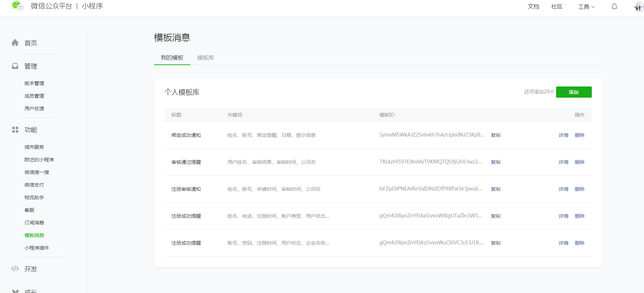The height and width of the screenshot is (293, 644).
Task: View 详情 for 注册审核通知
Action: point(563,189)
